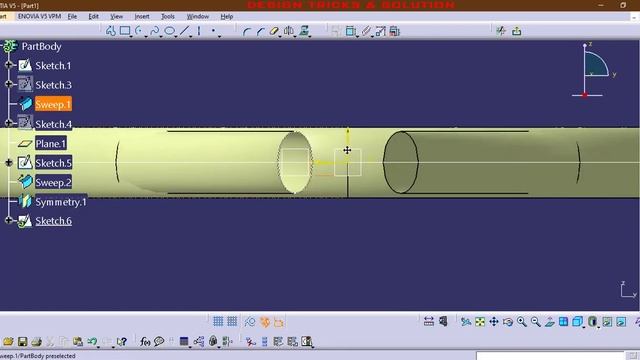The image size is (640, 360).
Task: Select the Profile sketch tool
Action: click(111, 31)
